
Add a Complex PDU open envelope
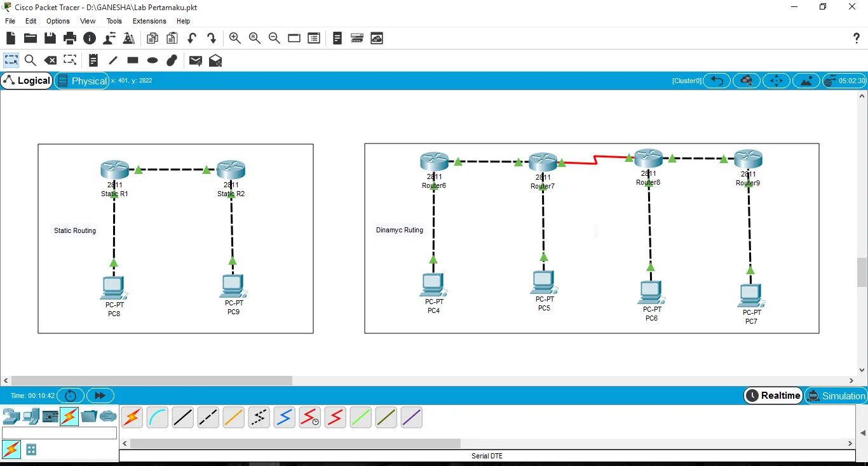(215, 60)
